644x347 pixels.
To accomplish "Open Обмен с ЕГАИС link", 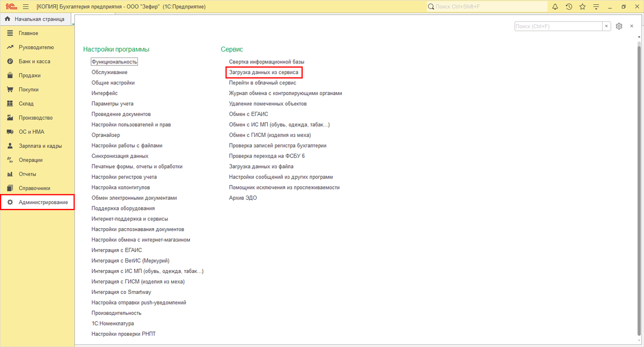I will tap(248, 114).
